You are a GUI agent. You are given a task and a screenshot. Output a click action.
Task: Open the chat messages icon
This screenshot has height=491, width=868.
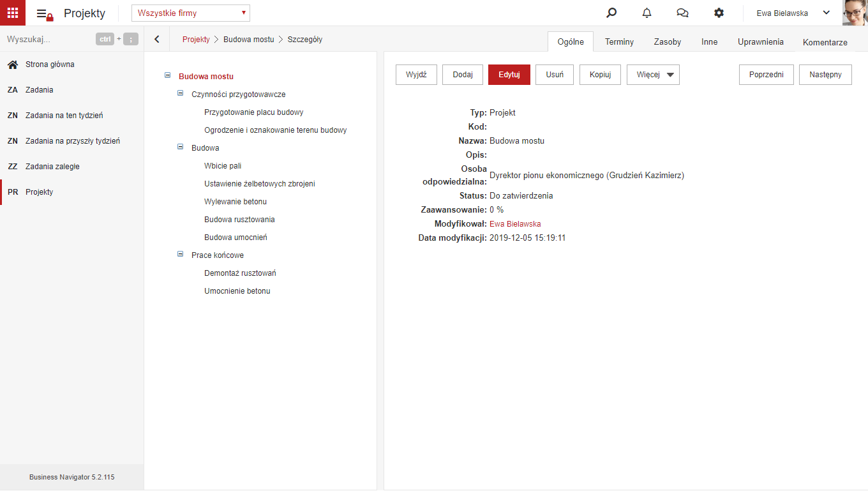click(682, 13)
